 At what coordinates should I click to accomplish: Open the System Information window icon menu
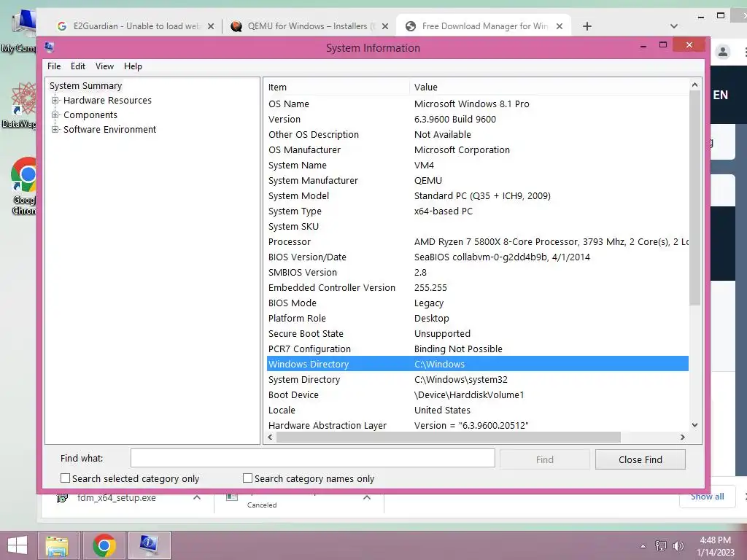(x=49, y=47)
